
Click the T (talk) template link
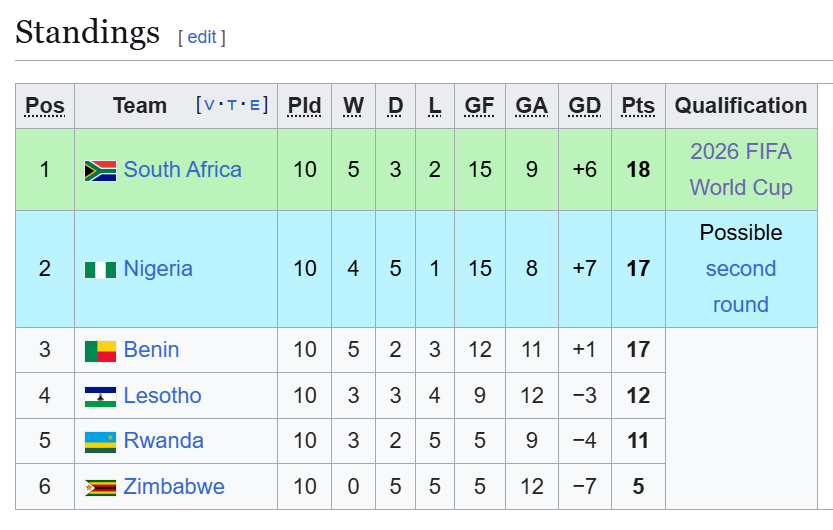[232, 105]
